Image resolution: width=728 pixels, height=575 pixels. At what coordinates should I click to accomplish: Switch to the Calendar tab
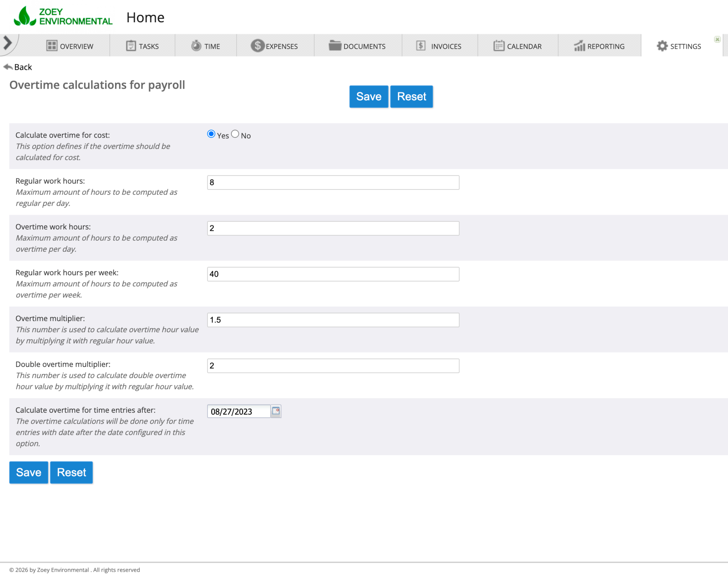click(x=518, y=46)
